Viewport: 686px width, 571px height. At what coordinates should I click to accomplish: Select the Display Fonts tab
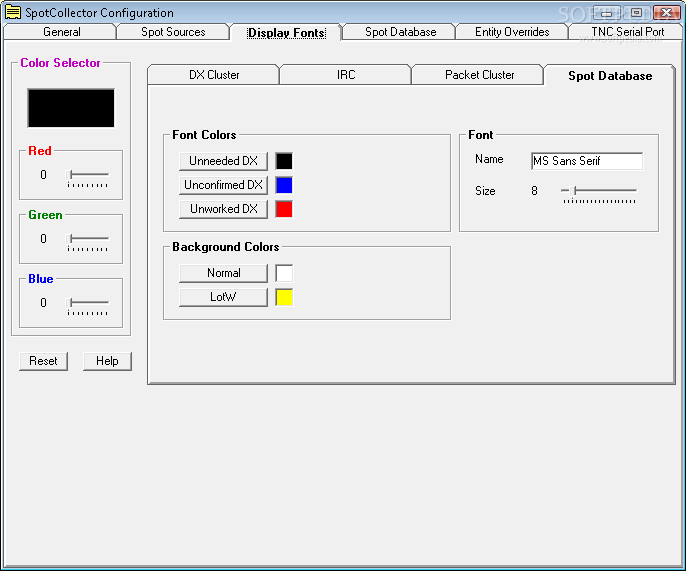tap(286, 33)
